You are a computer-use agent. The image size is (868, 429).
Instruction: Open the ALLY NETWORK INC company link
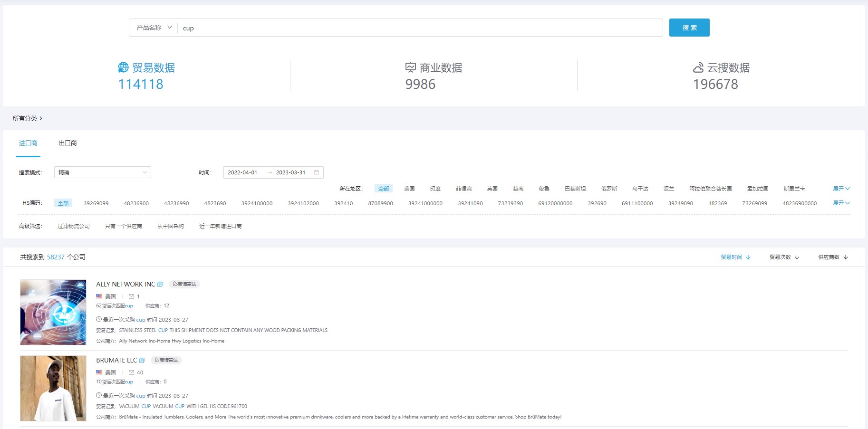coord(125,284)
